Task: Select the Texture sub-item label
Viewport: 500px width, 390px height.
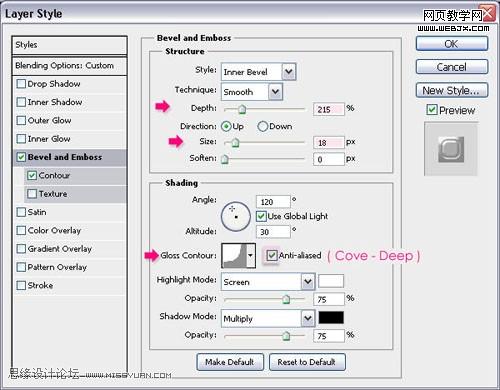Action: (53, 194)
